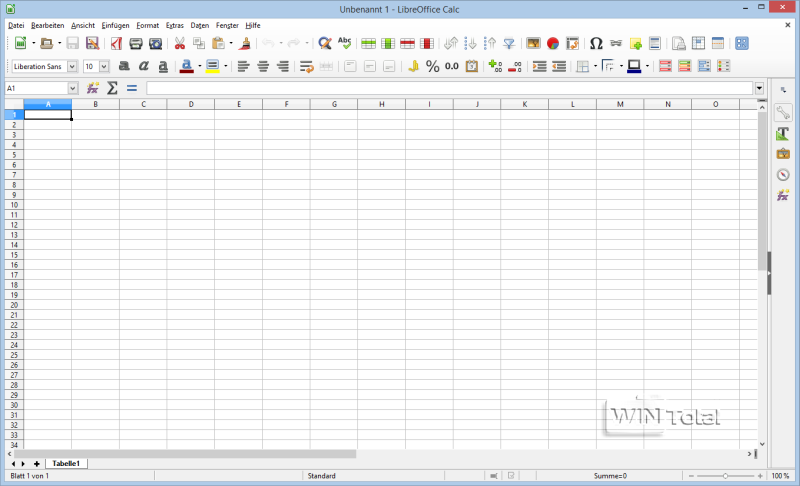
Task: Click the Sort ascending icon
Action: tap(470, 43)
